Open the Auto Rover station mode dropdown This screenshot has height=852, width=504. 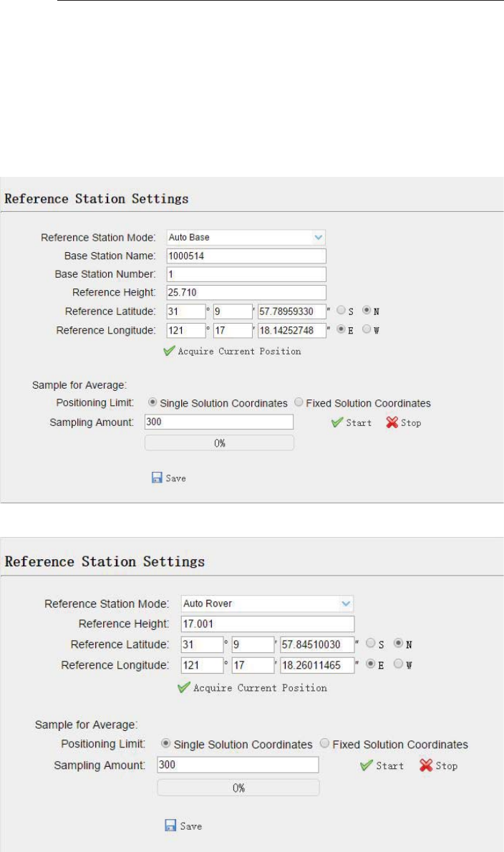(268, 604)
